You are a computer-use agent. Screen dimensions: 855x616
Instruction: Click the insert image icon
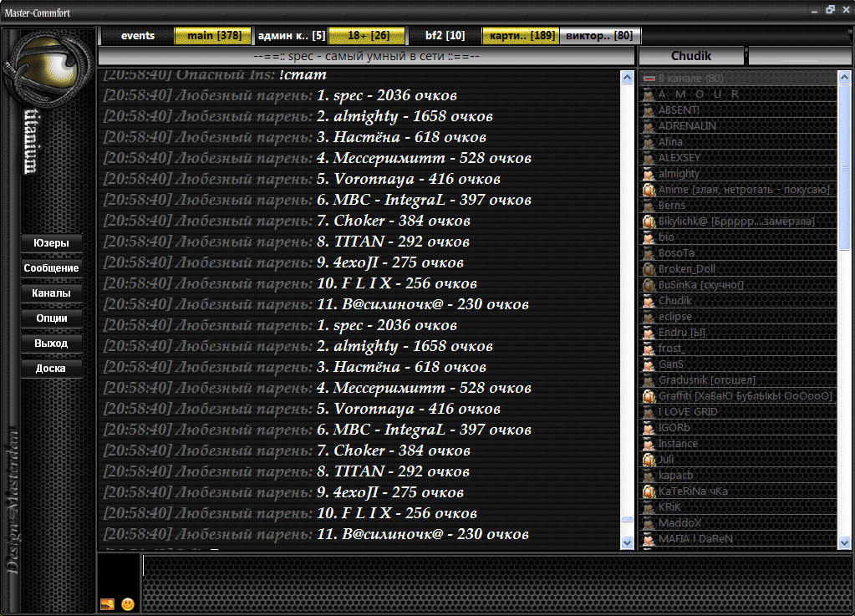click(107, 603)
